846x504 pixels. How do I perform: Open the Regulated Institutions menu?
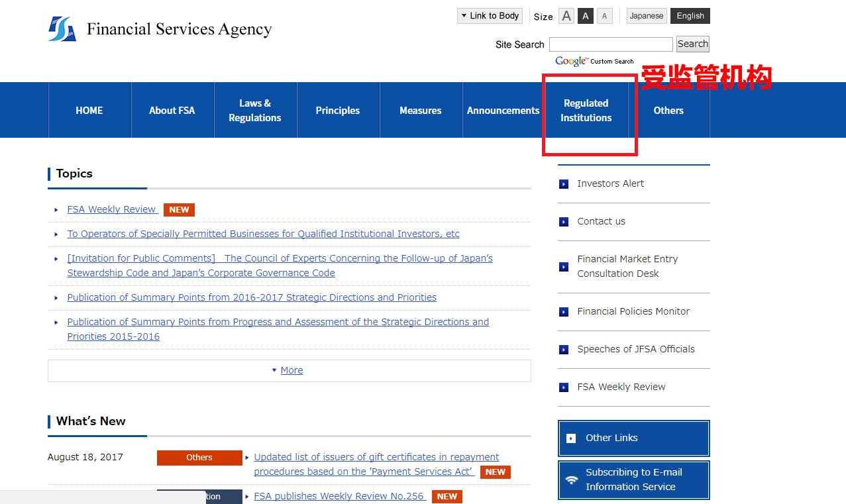(x=586, y=111)
